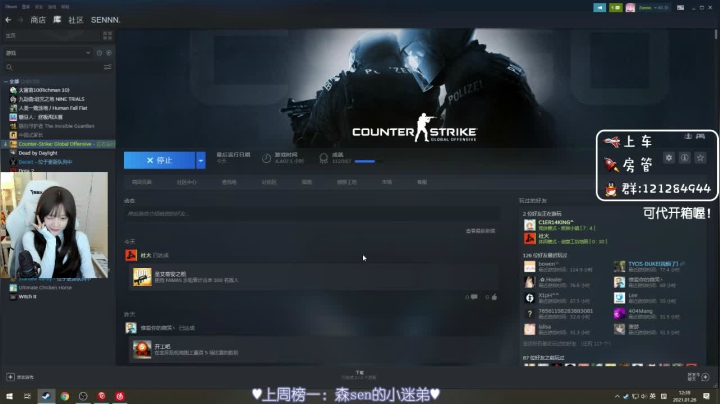Open the stop button dropdown arrow
Viewport: 720px width, 404px height.
(201, 160)
